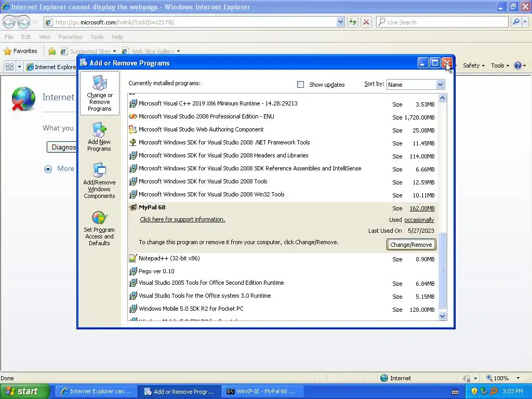Click the Stop icon beside the address bar
Viewport: 532px width, 399px height.
pyautogui.click(x=366, y=22)
